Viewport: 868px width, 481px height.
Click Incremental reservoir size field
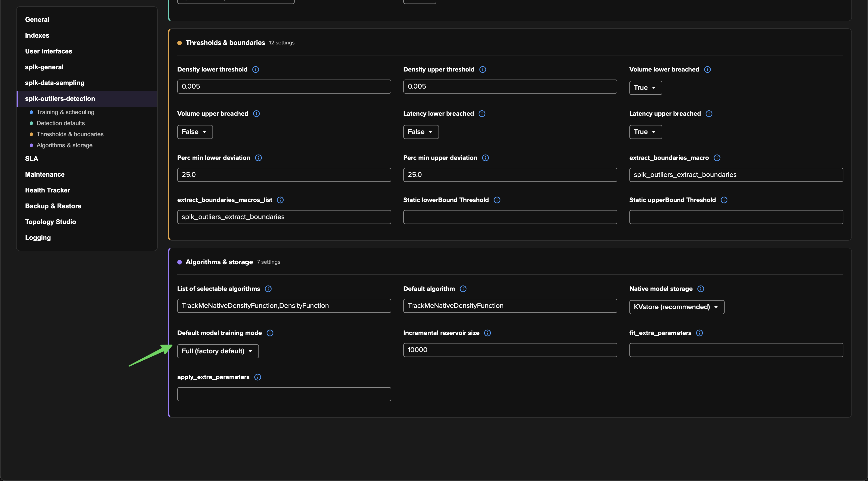tap(510, 350)
